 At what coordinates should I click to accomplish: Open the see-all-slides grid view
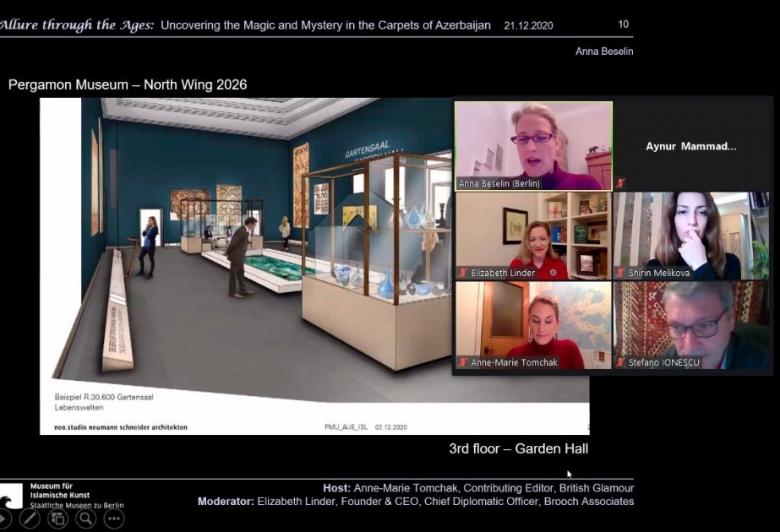[57, 519]
